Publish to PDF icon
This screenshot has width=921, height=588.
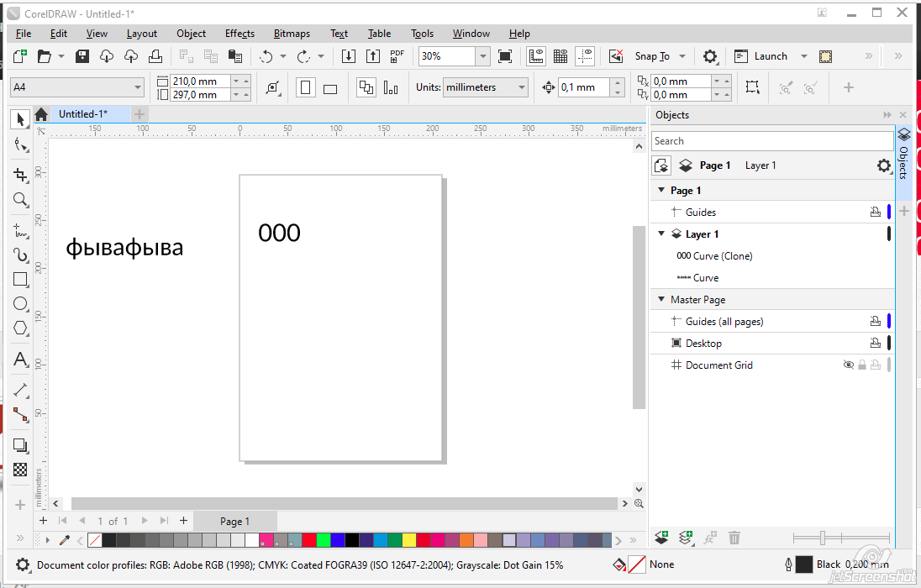397,56
